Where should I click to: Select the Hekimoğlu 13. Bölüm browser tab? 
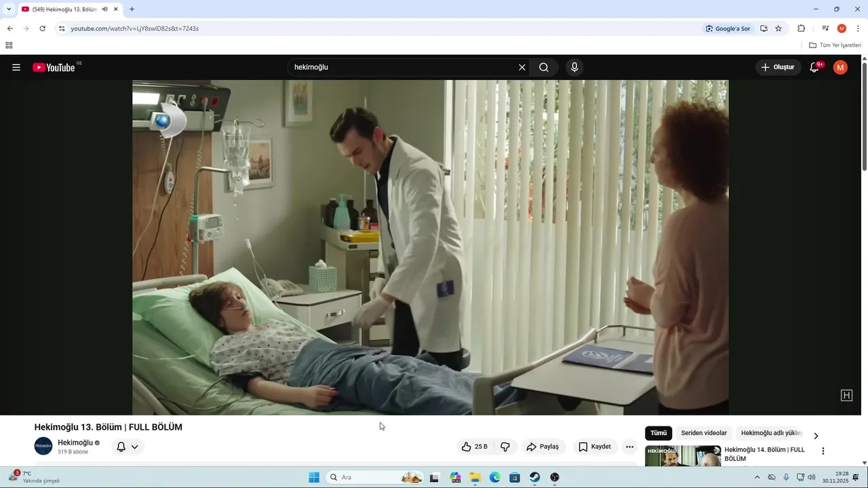tap(69, 9)
